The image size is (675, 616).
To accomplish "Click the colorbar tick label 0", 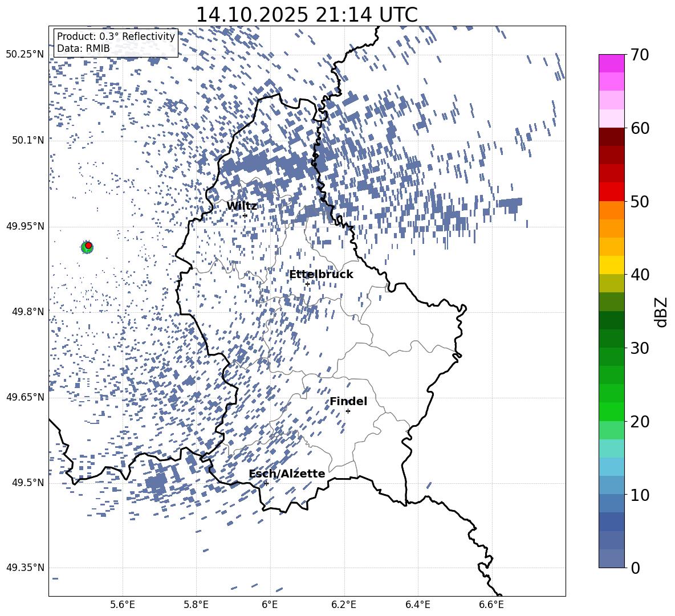I will (x=635, y=568).
